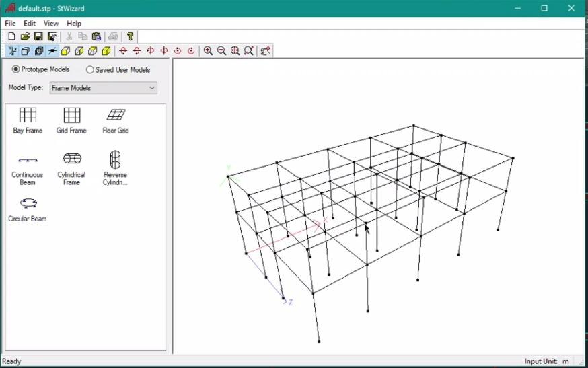This screenshot has height=368, width=588.
Task: Select the second yellow cube view icon
Action: pos(79,51)
